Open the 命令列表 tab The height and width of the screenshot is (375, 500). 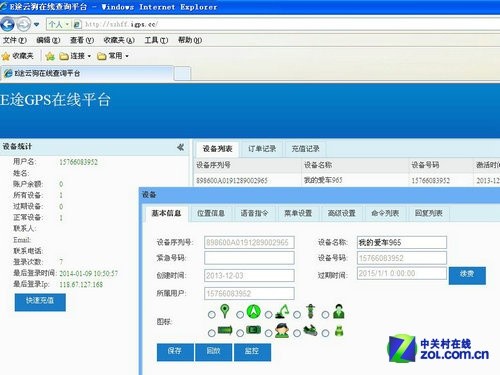[385, 213]
